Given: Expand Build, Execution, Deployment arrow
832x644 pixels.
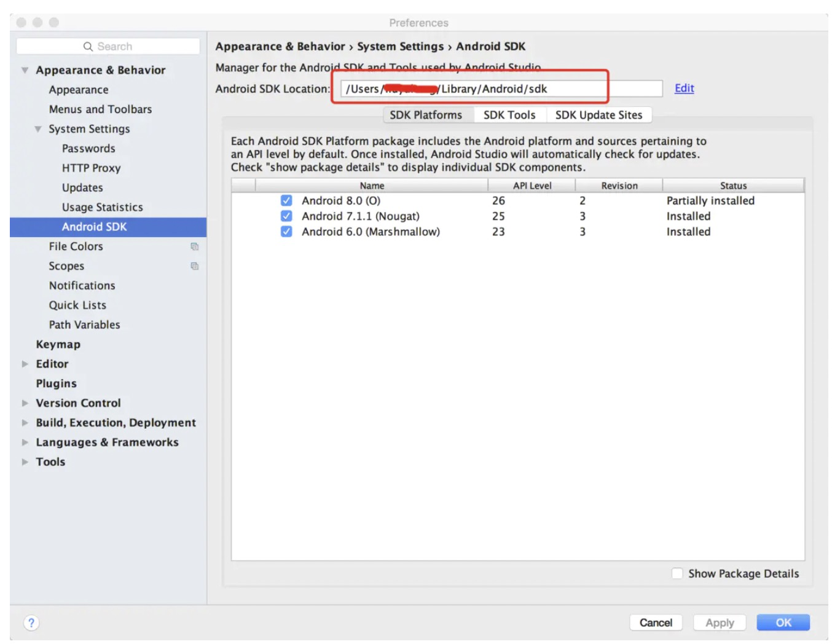Looking at the screenshot, I should (25, 423).
